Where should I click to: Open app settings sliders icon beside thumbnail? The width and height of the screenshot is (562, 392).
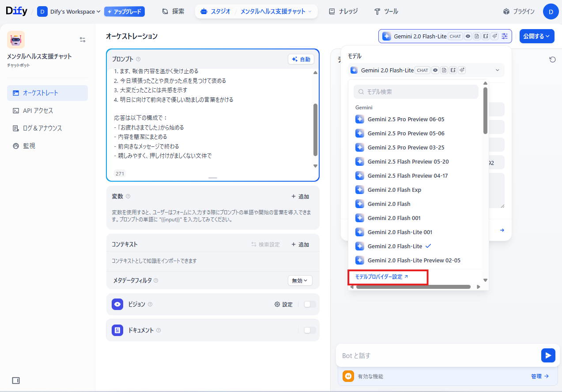click(x=83, y=40)
